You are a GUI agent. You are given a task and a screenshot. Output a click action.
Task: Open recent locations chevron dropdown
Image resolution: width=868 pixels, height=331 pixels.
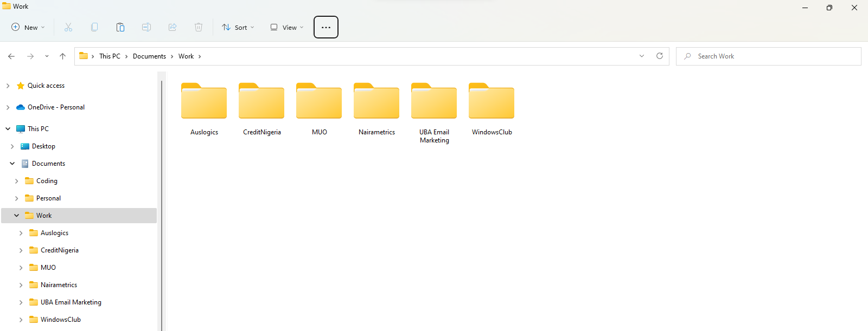[x=47, y=56]
